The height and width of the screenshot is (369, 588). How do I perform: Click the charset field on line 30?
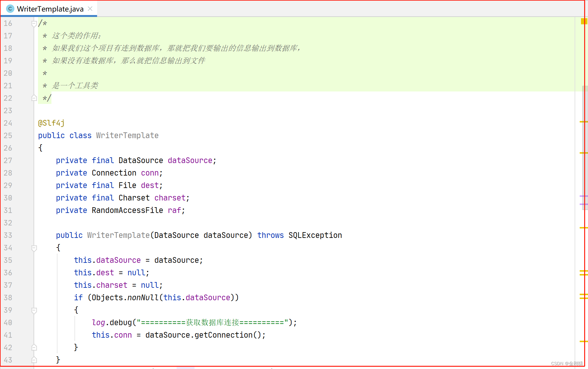[x=170, y=198]
